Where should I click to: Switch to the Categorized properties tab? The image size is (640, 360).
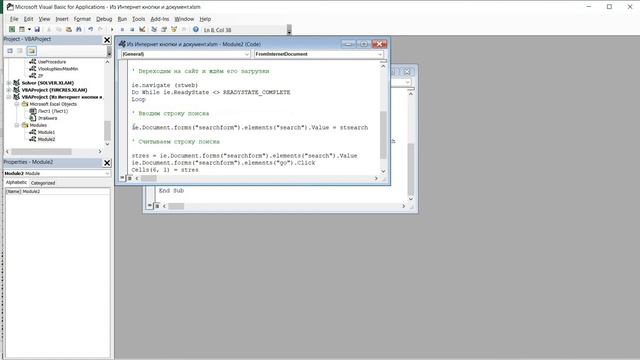coord(43,183)
